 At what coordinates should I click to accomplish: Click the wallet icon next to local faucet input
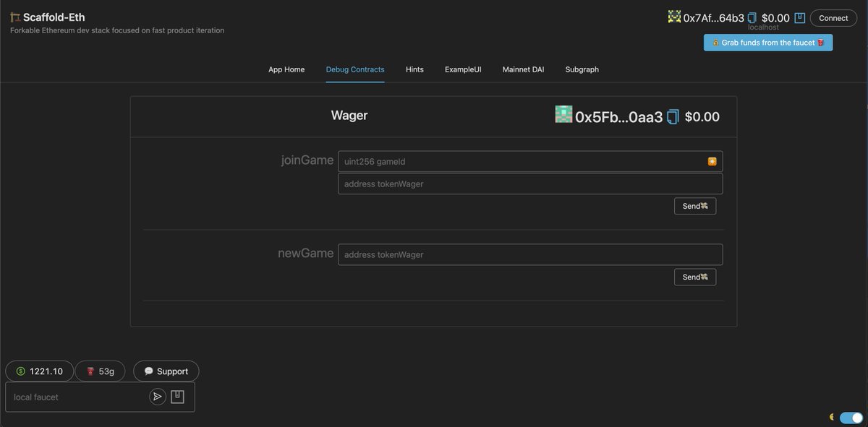pyautogui.click(x=177, y=395)
